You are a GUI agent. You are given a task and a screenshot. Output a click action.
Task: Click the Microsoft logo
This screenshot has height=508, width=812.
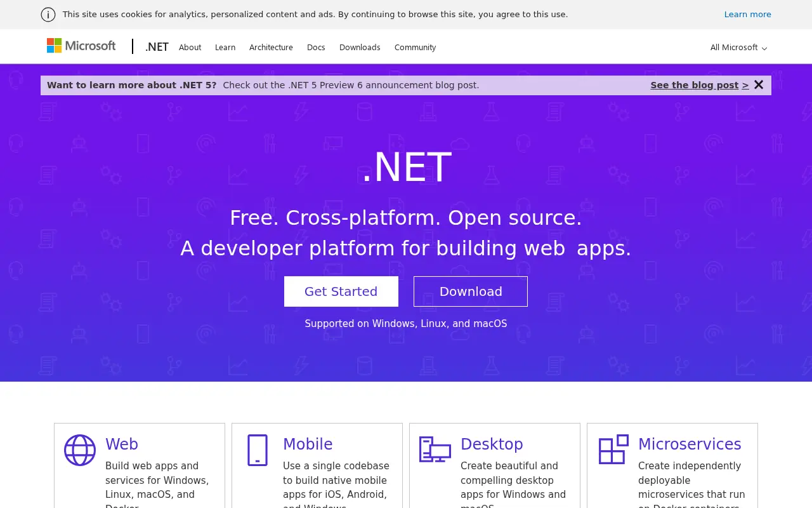81,46
